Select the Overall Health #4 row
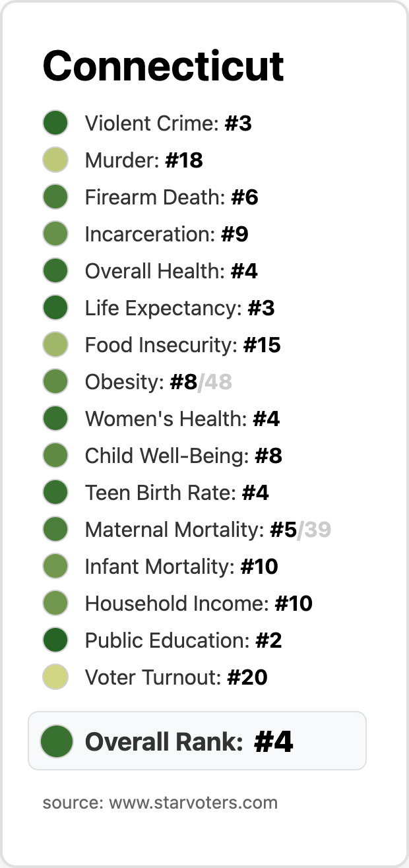Screen dimensions: 409x868 (171, 271)
